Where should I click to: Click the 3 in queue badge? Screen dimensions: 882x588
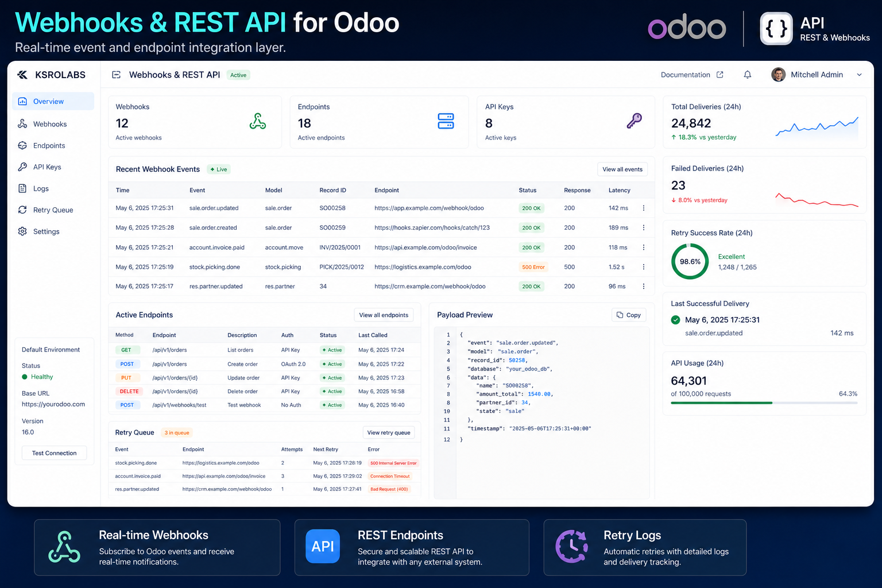coord(177,433)
